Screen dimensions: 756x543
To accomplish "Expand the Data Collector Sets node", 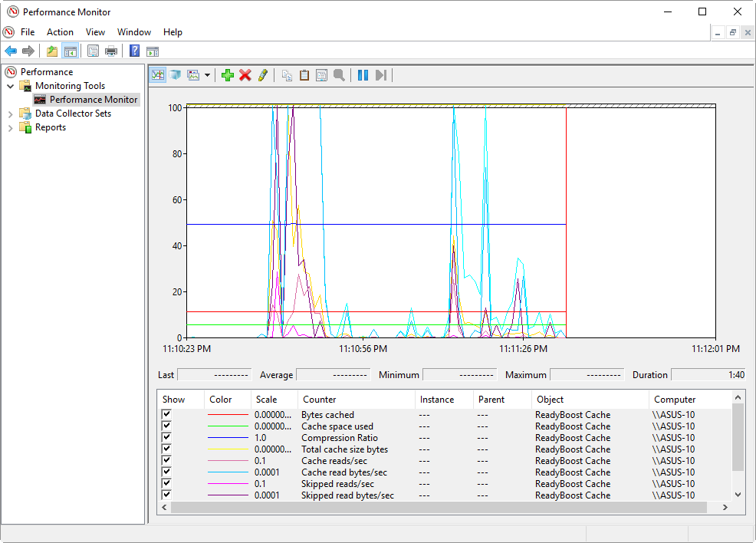I will click(11, 114).
